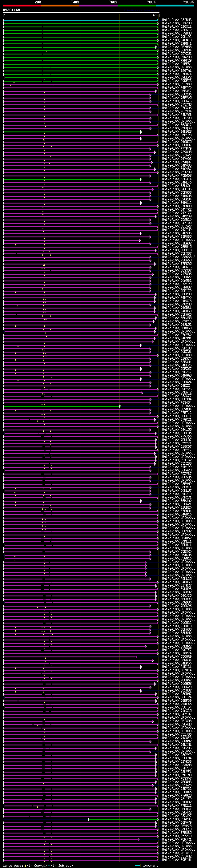
Task: Select the UniRef100_P07814 label
Action: 177,670
